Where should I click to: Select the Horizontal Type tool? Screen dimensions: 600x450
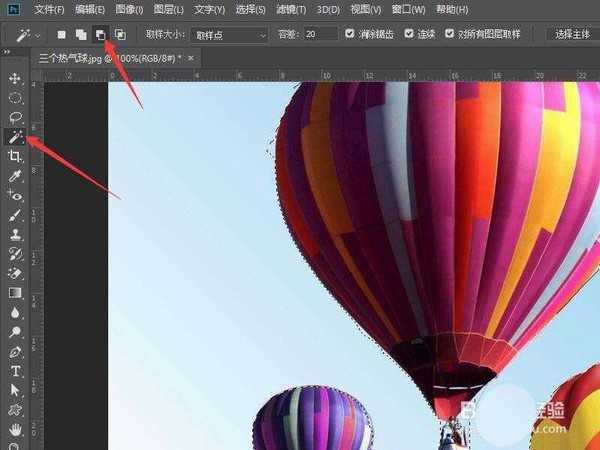(x=16, y=371)
